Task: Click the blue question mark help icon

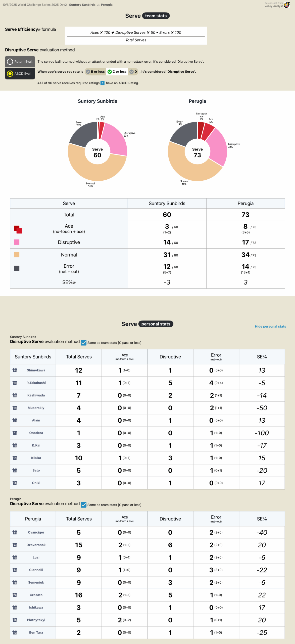Action: pyautogui.click(x=103, y=83)
